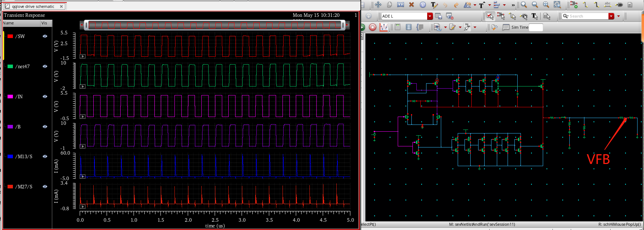Expand the toolbar overflow chevron

point(513,5)
